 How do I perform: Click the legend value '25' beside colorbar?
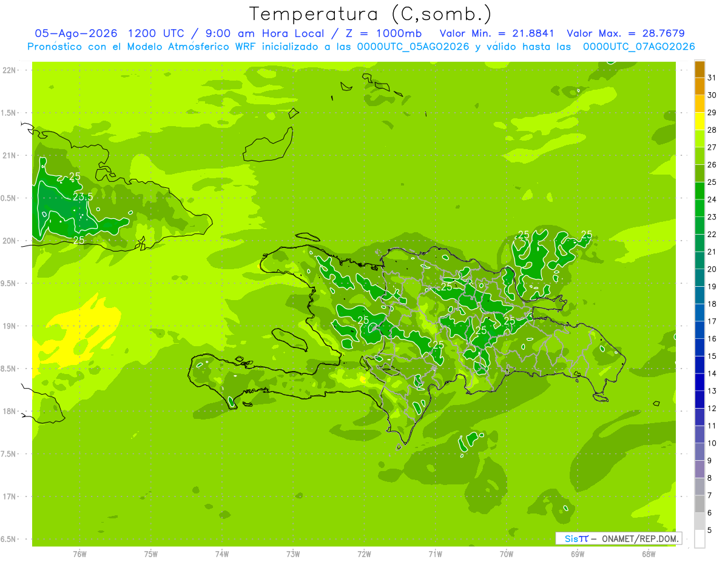tap(712, 182)
